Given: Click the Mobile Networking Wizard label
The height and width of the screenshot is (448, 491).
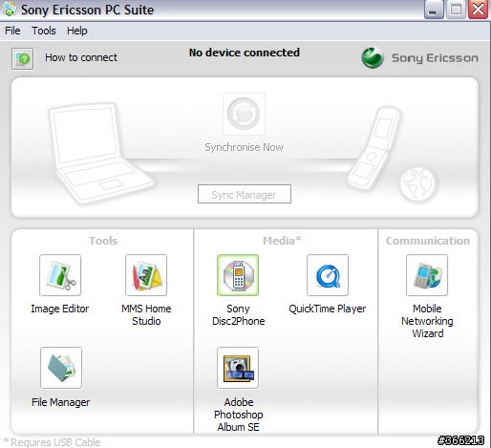Looking at the screenshot, I should [x=427, y=321].
